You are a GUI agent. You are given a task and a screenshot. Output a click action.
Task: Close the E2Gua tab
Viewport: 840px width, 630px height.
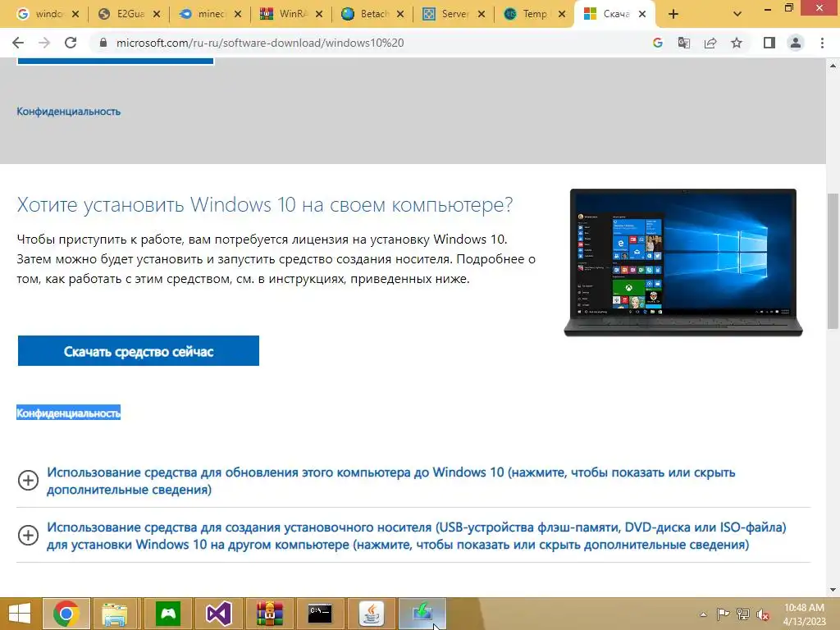(157, 15)
